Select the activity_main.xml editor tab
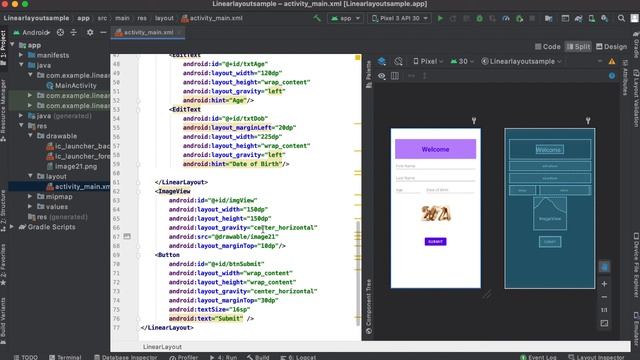 pyautogui.click(x=148, y=32)
